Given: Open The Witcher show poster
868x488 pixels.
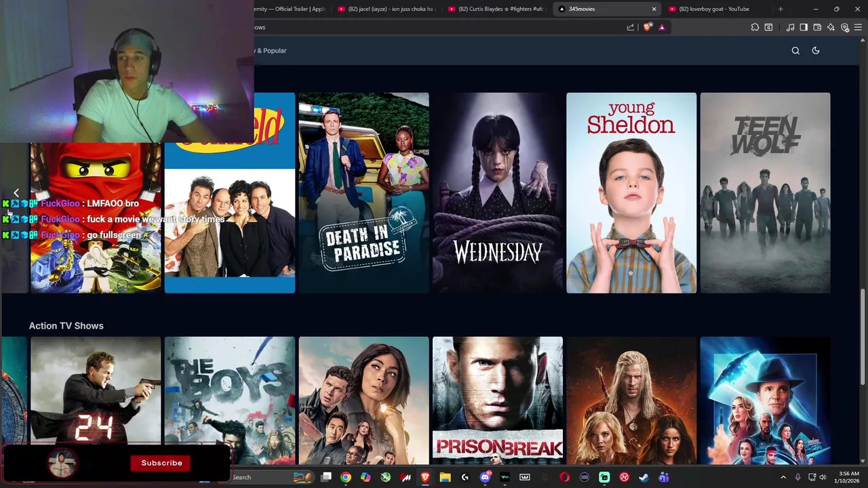Looking at the screenshot, I should point(631,401).
